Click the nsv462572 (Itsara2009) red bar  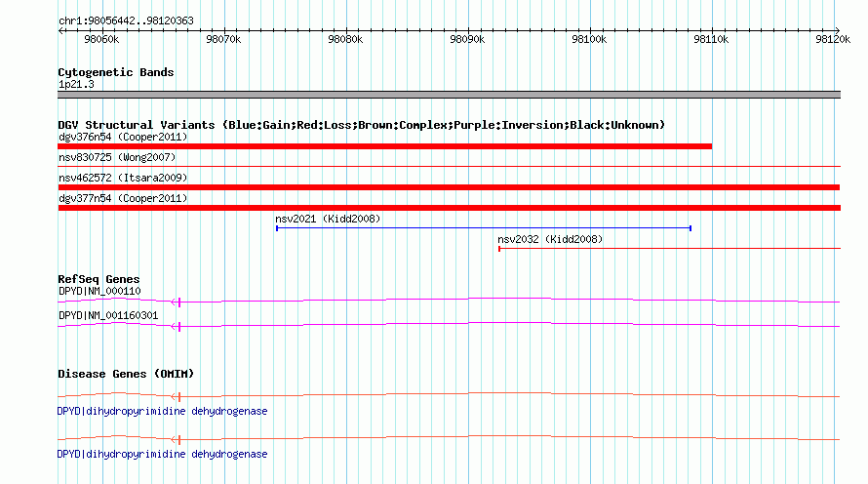449,187
